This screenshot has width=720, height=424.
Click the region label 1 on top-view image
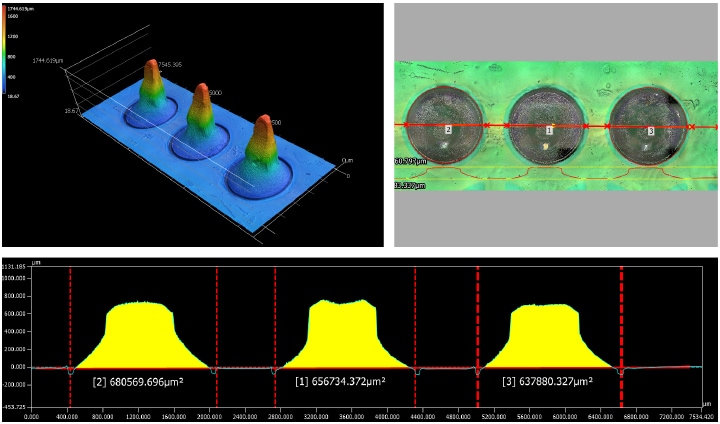pos(549,131)
